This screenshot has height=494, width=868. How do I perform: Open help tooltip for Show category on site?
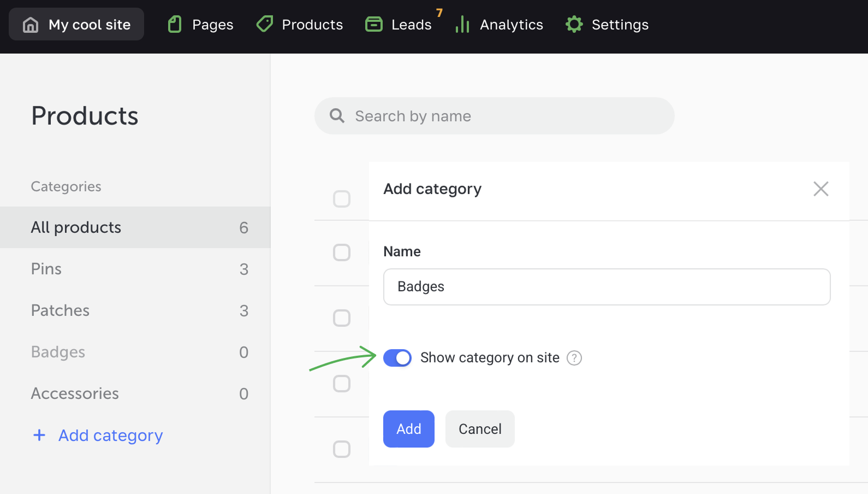(574, 358)
